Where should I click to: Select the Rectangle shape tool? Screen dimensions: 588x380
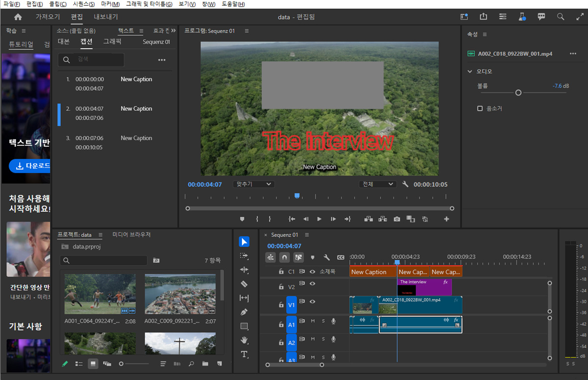tap(244, 326)
